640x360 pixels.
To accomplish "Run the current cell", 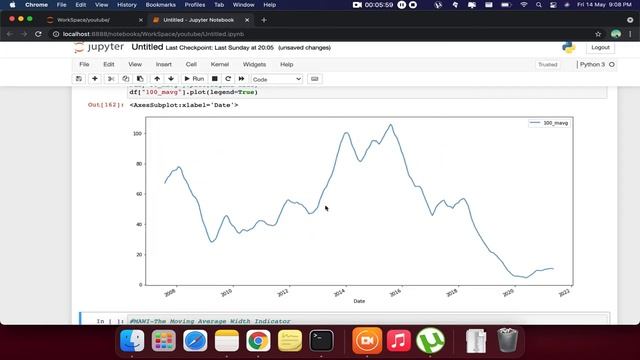I will click(x=194, y=79).
